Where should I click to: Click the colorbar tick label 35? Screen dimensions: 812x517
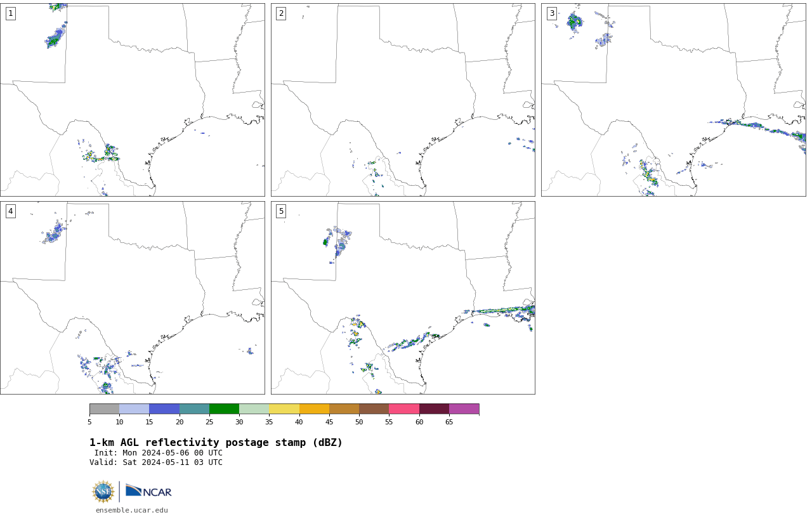(x=269, y=422)
